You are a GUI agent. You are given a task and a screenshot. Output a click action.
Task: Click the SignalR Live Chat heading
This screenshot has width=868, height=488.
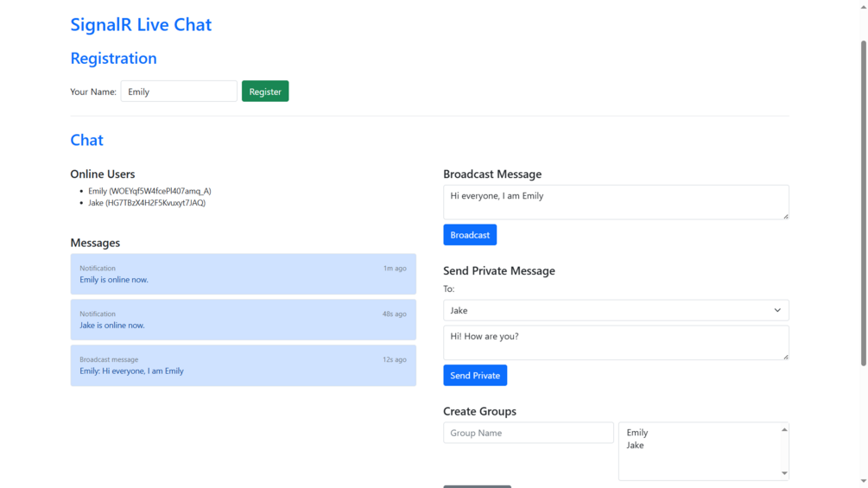pos(141,24)
